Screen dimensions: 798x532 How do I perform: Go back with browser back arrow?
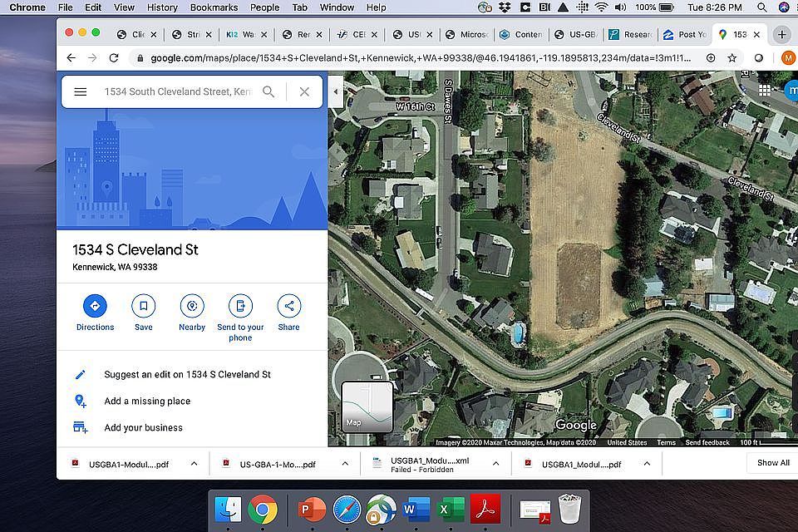coord(71,58)
